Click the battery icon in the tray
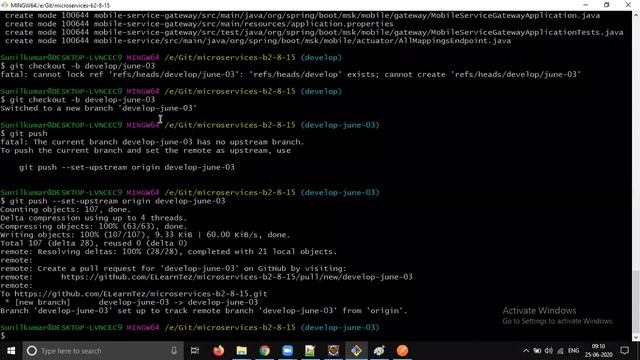This screenshot has width=640, height=360. tap(537, 351)
